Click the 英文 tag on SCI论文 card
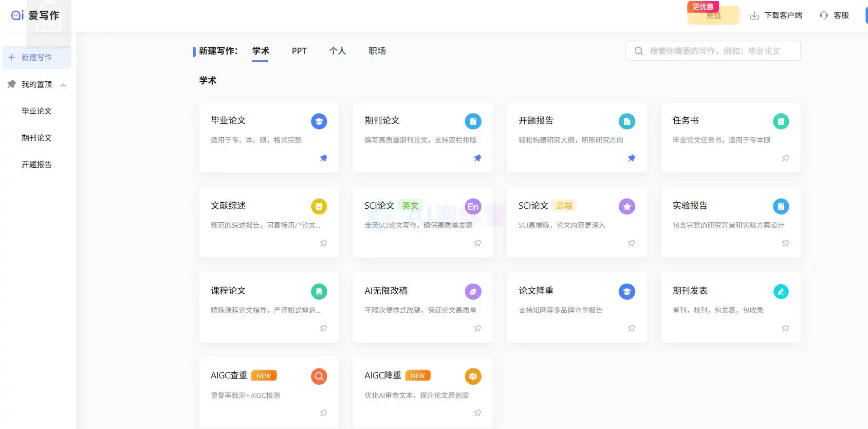 click(x=410, y=206)
